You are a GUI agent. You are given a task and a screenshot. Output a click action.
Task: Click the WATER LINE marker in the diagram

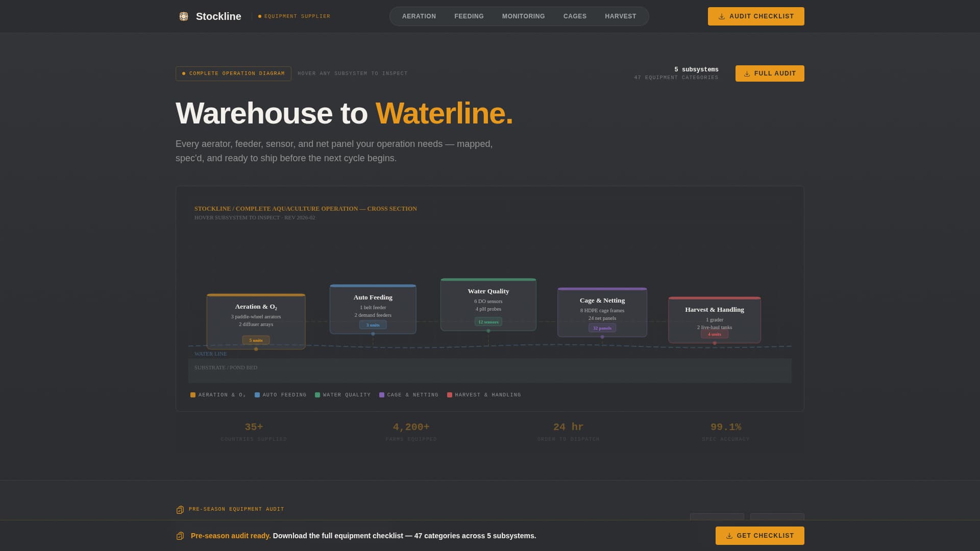pos(210,354)
